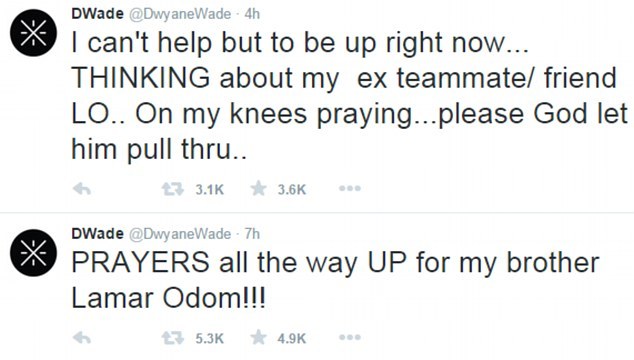634x360 pixels.
Task: Retweet the PRAYERS tweet with 5.3K retweets
Action: point(173,338)
